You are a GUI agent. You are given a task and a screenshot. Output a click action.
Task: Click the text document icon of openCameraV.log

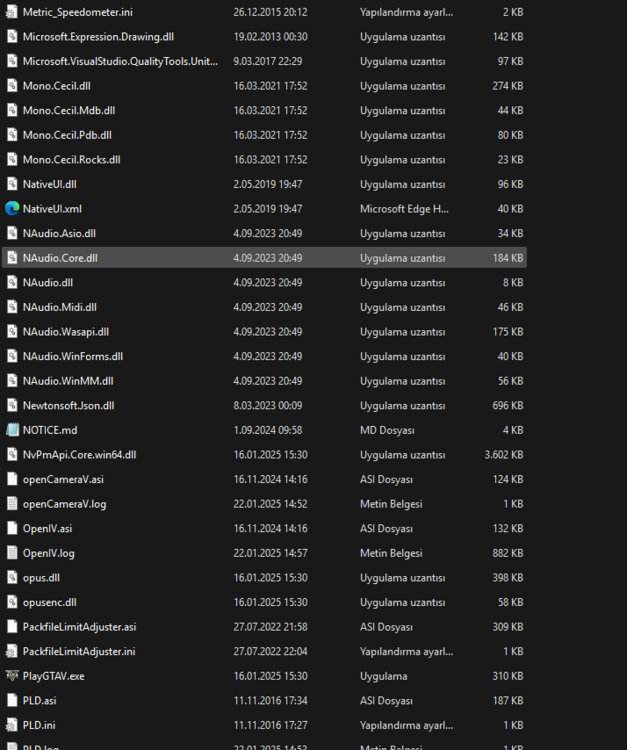[12, 504]
